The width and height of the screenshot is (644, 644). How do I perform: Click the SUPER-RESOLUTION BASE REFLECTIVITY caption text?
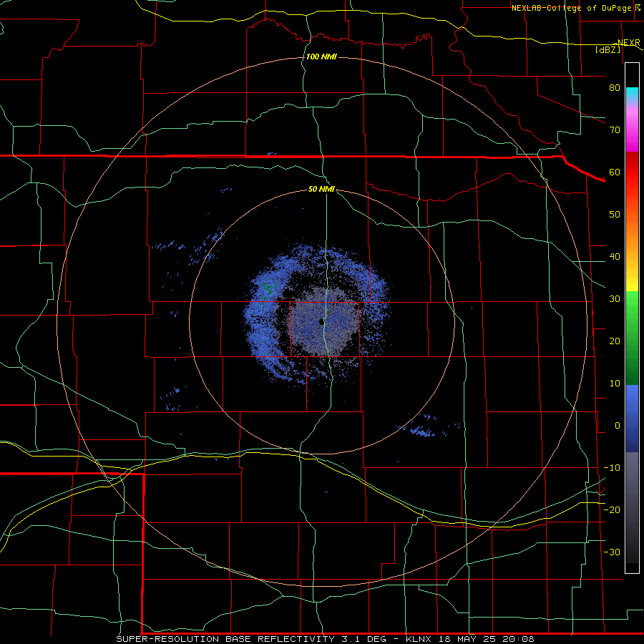point(225,639)
